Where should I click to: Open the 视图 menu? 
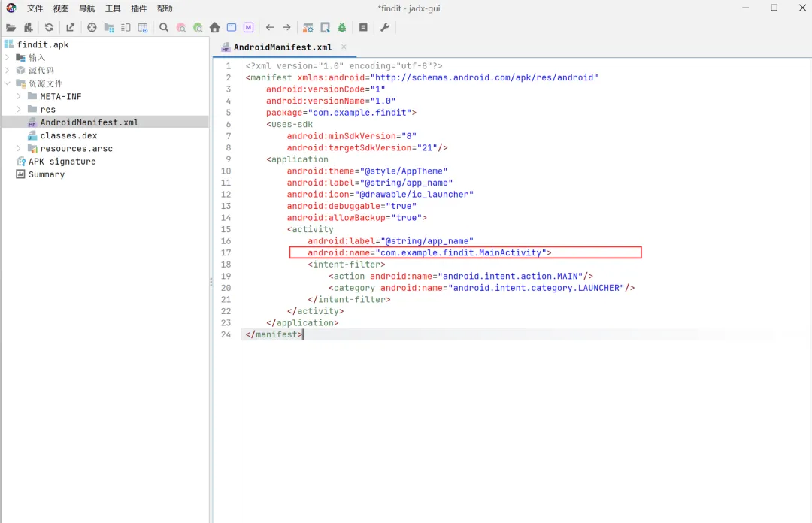[61, 8]
